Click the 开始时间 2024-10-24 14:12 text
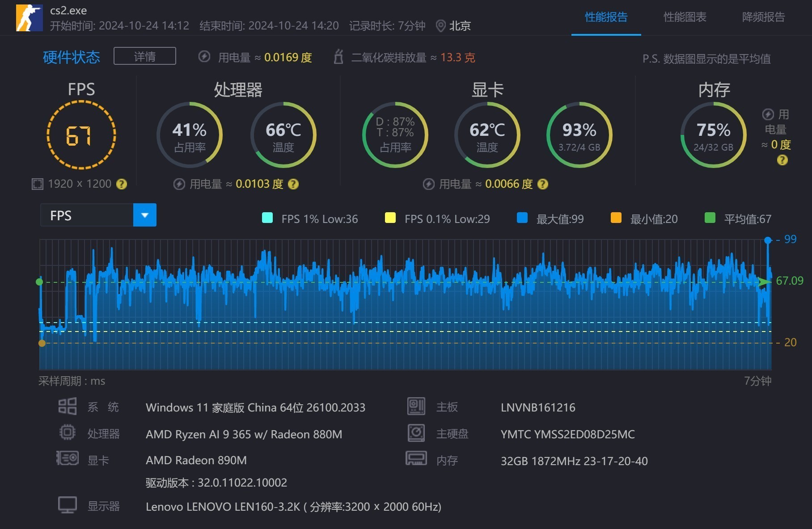 (x=119, y=26)
